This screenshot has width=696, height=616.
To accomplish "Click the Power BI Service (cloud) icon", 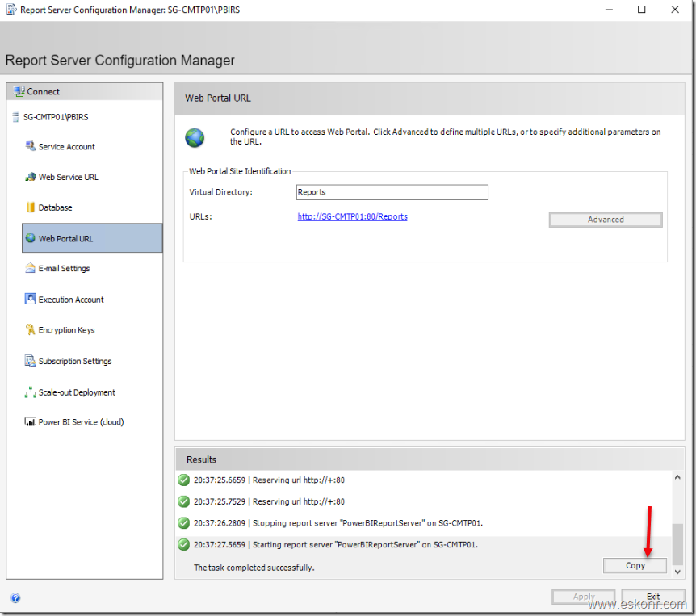I will coord(31,422).
